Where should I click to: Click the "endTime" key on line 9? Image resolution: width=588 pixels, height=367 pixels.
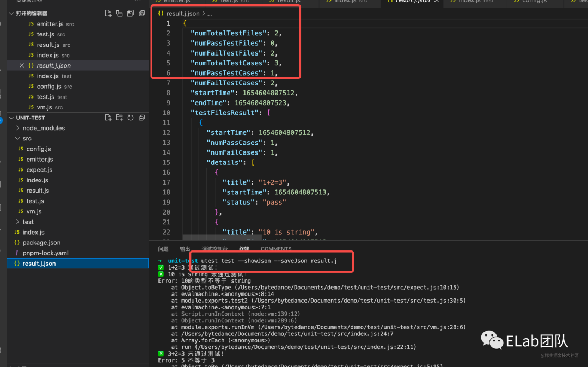(209, 103)
